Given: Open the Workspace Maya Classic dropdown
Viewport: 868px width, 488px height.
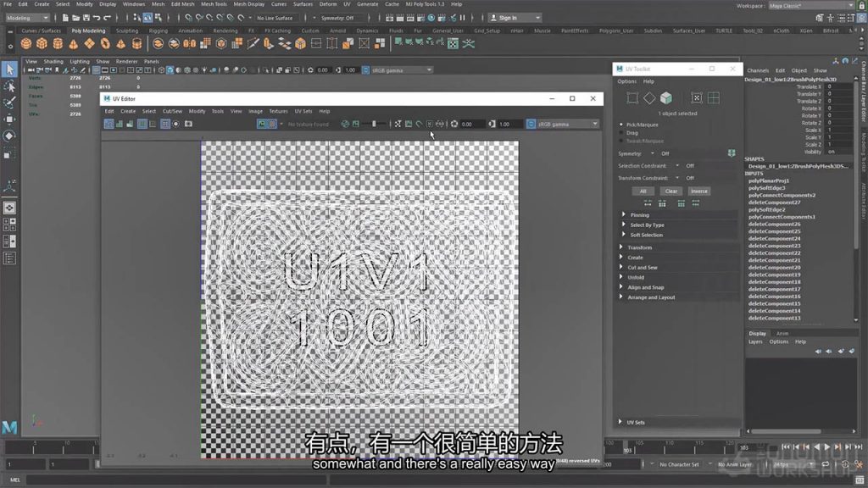Looking at the screenshot, I should [x=811, y=6].
